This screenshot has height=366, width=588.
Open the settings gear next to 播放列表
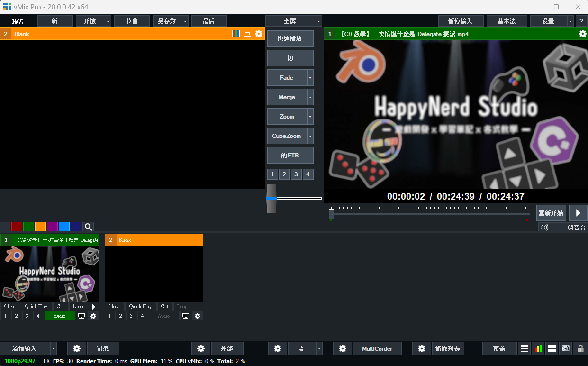(x=422, y=348)
